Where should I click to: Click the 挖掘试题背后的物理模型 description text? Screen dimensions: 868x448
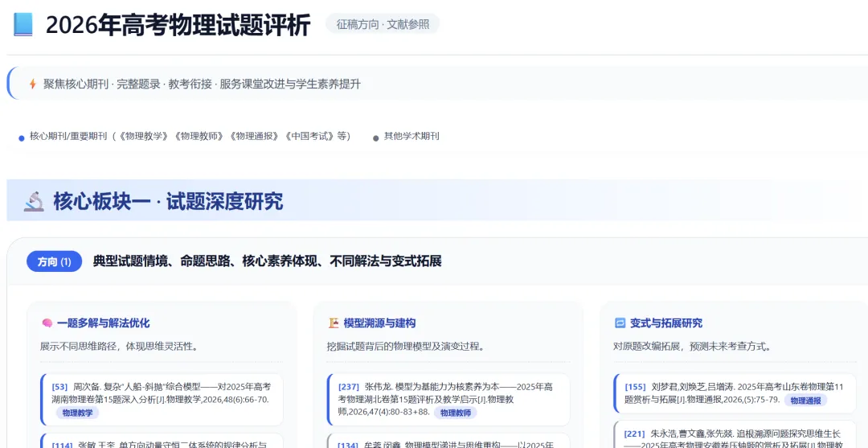(x=406, y=347)
